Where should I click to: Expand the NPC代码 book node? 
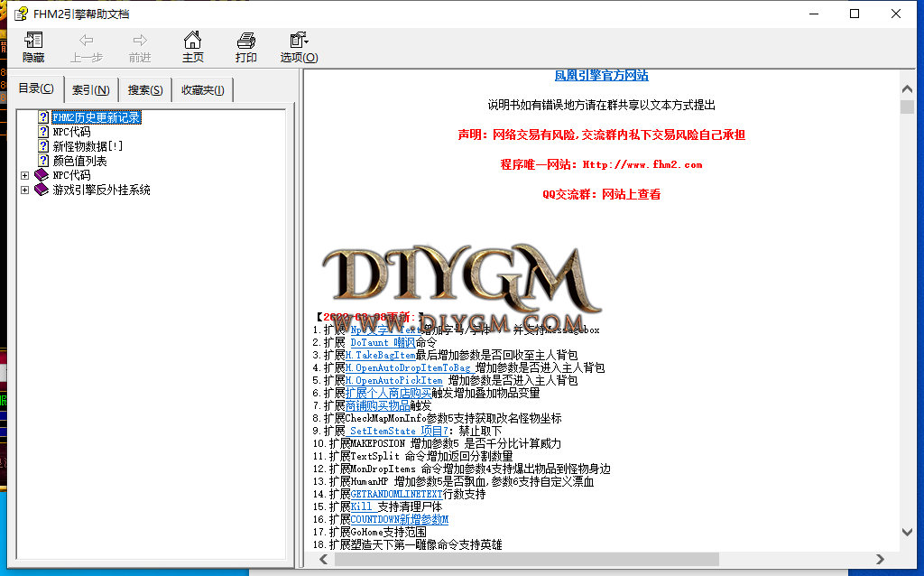pos(24,175)
